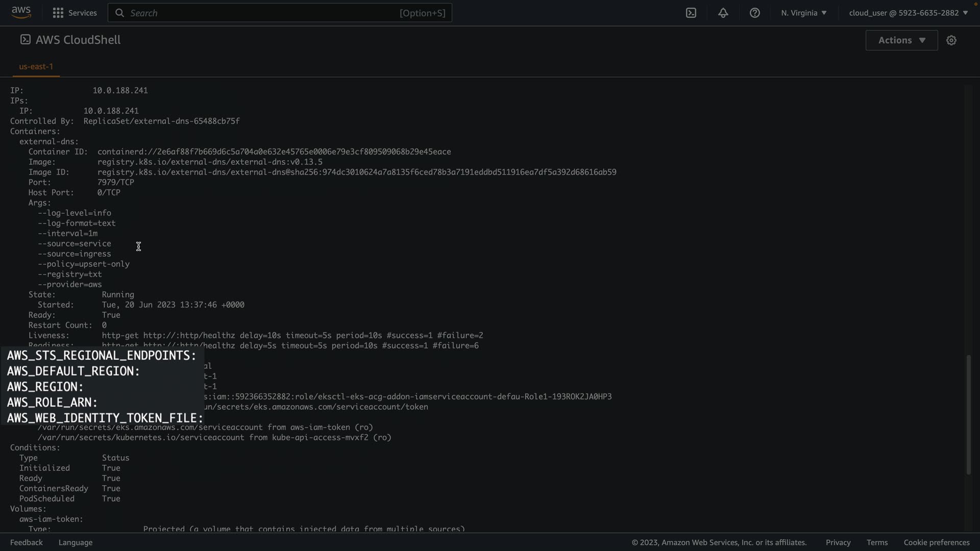Open the notifications bell icon
This screenshot has width=980, height=551.
click(x=723, y=13)
